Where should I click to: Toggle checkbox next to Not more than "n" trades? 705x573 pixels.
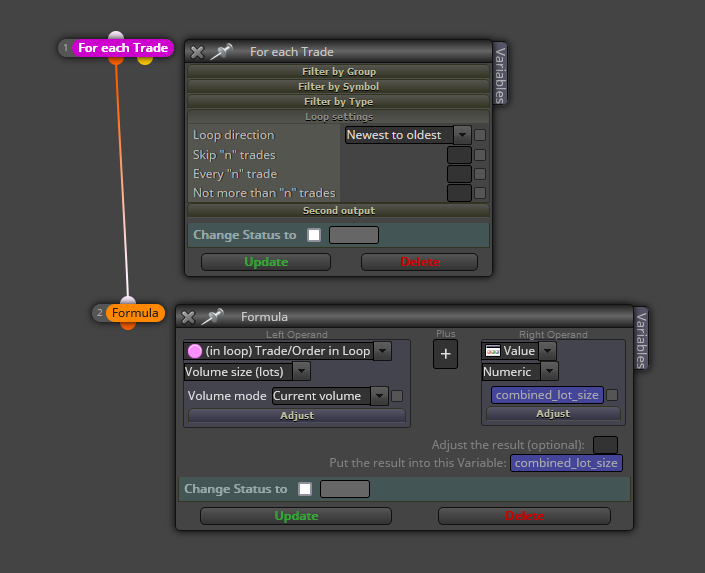tap(480, 193)
